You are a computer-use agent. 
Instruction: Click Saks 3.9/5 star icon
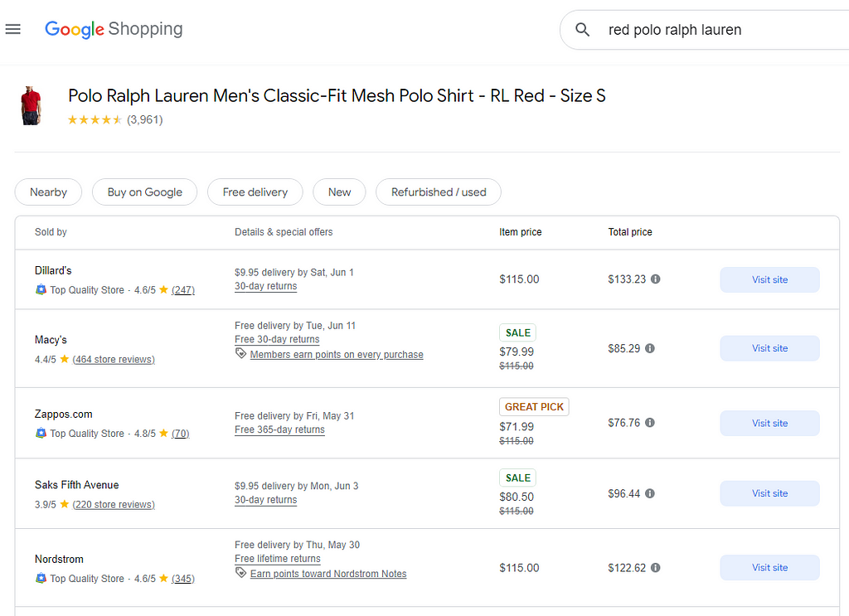65,504
